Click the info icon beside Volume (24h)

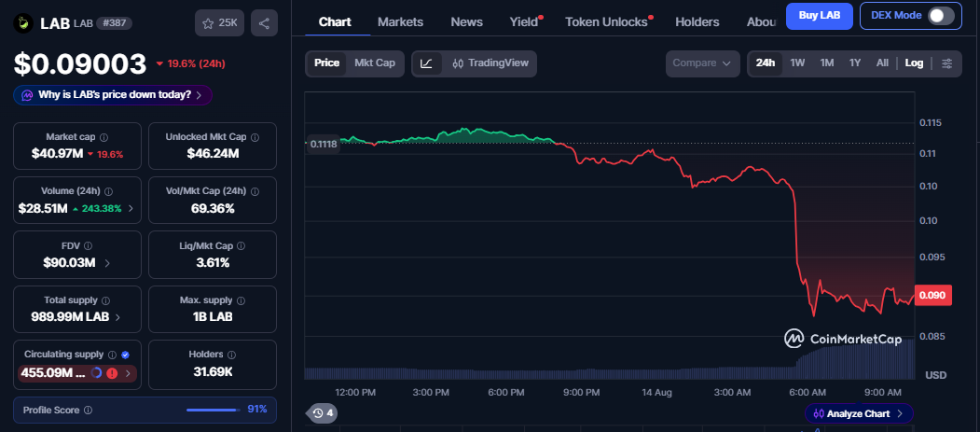[109, 191]
